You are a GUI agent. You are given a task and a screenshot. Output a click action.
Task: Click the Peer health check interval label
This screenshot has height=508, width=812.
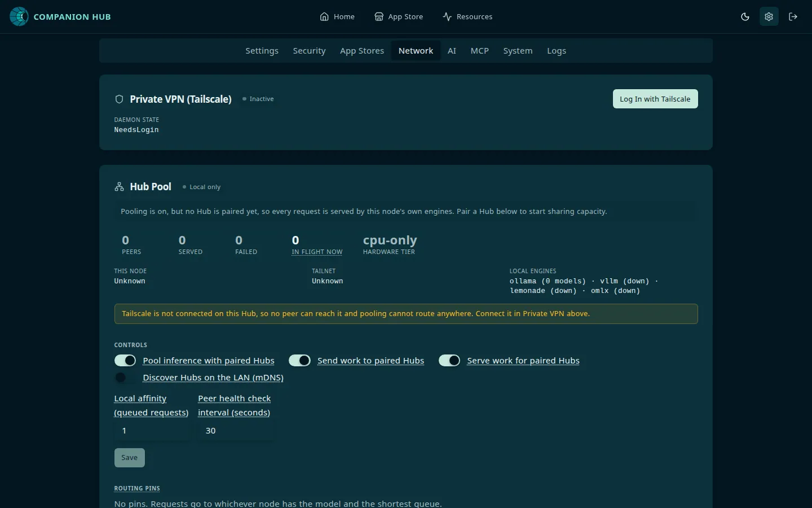235,405
